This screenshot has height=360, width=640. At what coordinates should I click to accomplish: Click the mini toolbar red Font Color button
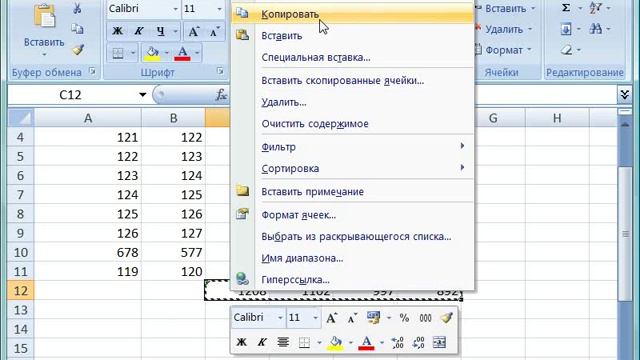(x=366, y=342)
